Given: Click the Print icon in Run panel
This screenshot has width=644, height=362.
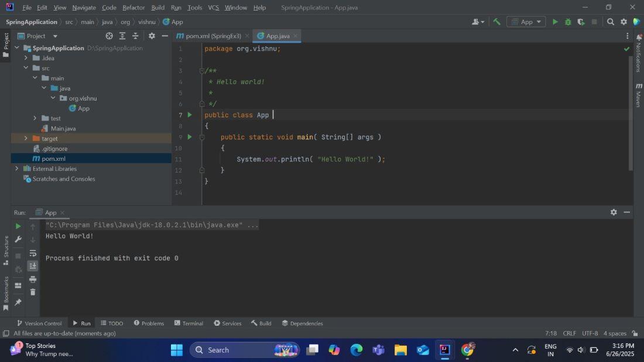Looking at the screenshot, I should click(x=33, y=279).
